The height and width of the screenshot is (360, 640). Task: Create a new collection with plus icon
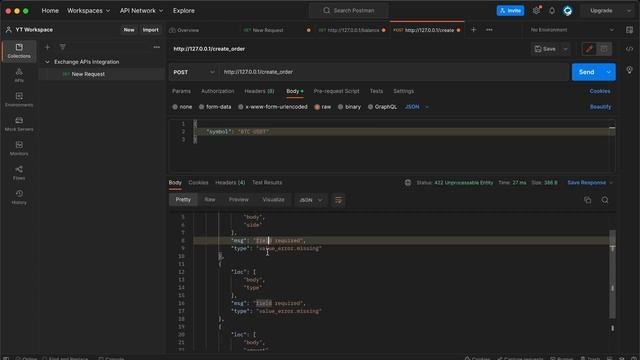[47, 47]
